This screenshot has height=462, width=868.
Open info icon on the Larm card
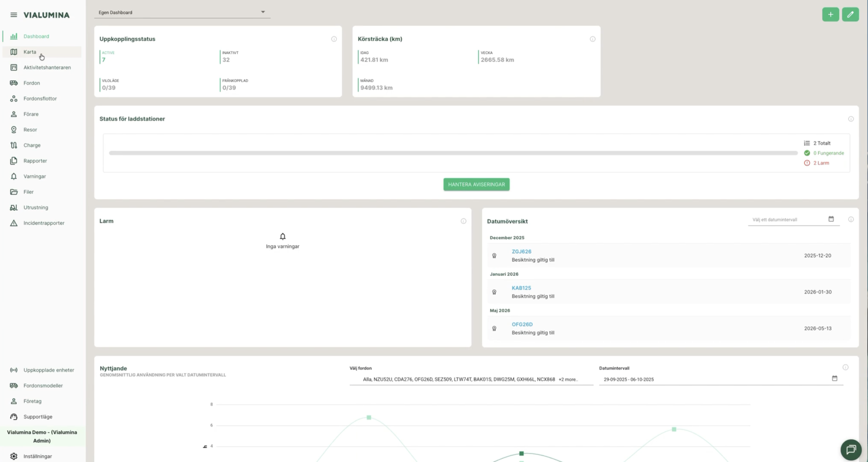coord(463,221)
